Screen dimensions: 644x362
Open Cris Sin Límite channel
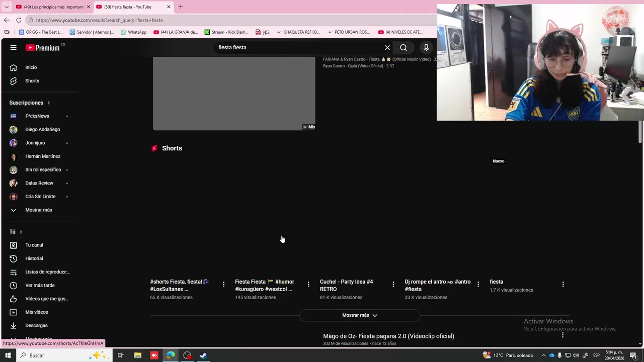pos(40,197)
